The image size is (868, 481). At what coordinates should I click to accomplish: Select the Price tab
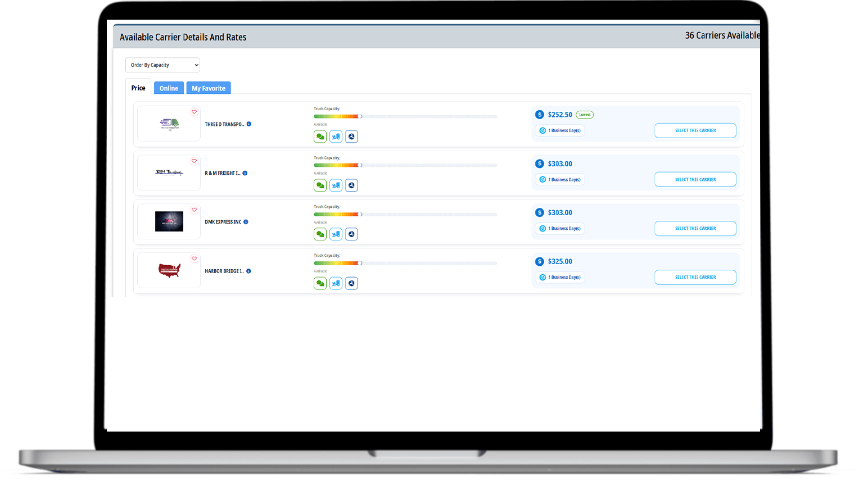(x=138, y=88)
